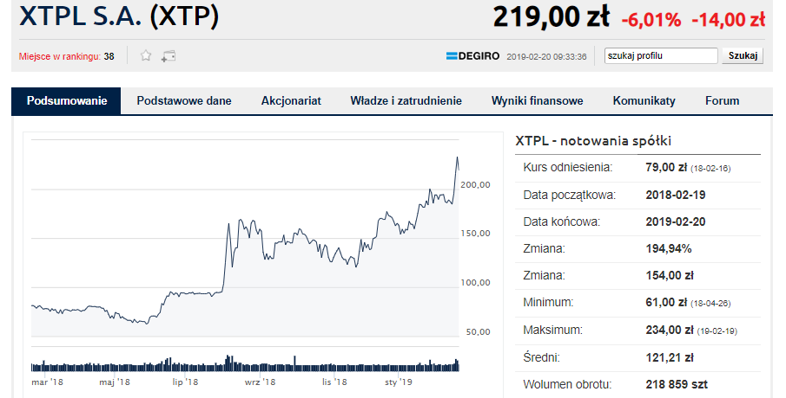Click the Maksimum value 234,00 zł
Screen dimensions: 786x398
click(669, 330)
